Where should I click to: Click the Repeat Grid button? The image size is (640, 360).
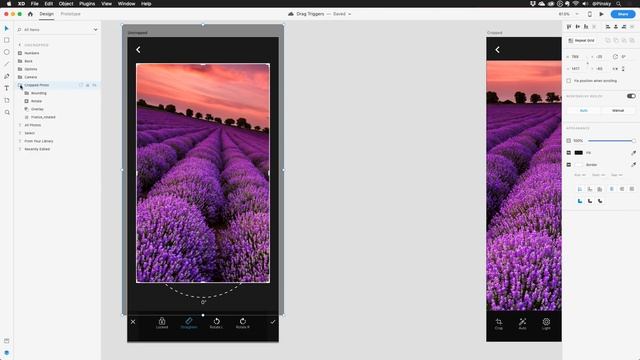click(581, 40)
